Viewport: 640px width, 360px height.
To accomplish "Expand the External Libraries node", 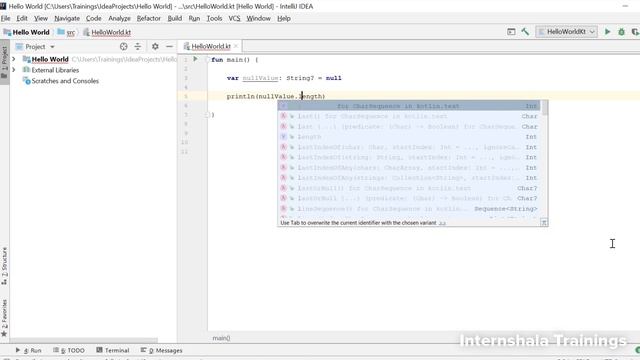I will coord(14,70).
